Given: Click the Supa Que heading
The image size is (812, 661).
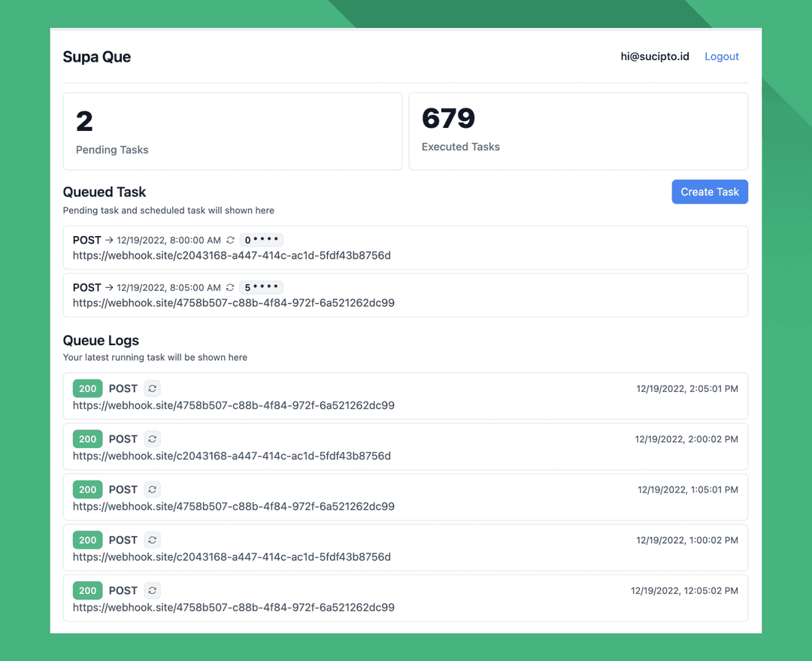Looking at the screenshot, I should pos(96,56).
